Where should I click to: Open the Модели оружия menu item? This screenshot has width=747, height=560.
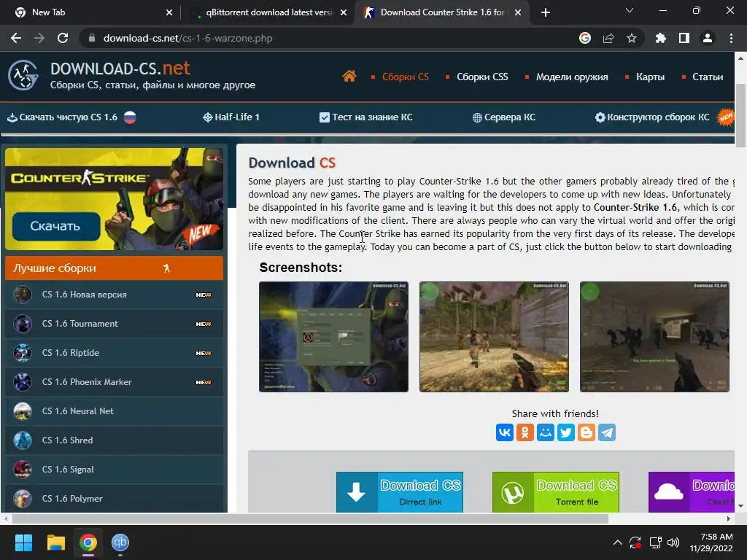tap(572, 77)
